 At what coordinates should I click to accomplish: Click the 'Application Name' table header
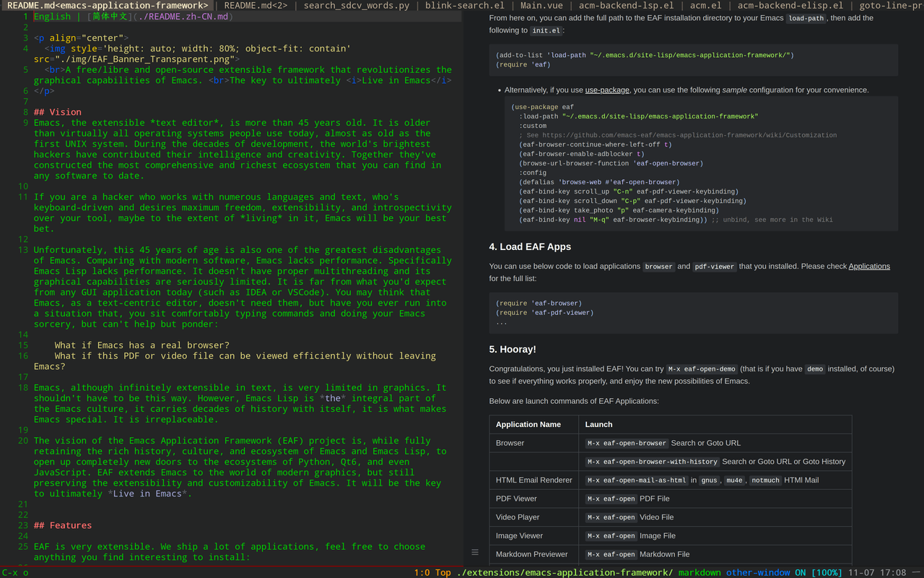528,424
